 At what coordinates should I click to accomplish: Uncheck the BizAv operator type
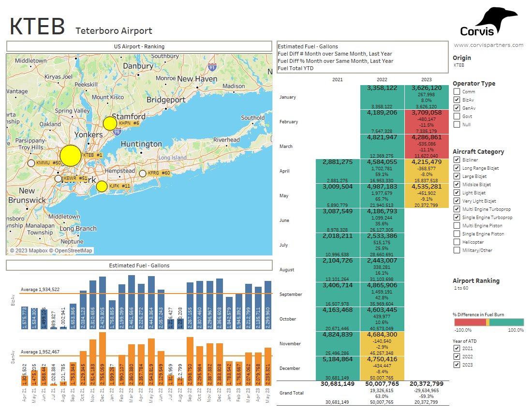[458, 100]
